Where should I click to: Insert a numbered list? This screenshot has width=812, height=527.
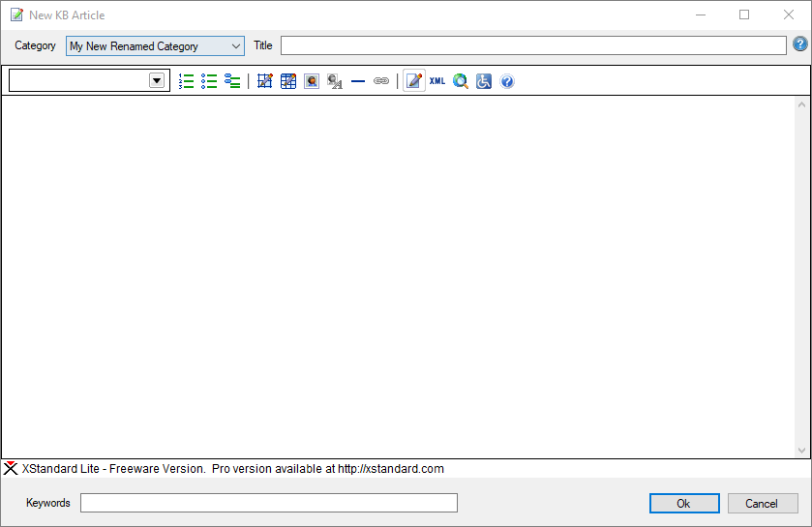[187, 81]
